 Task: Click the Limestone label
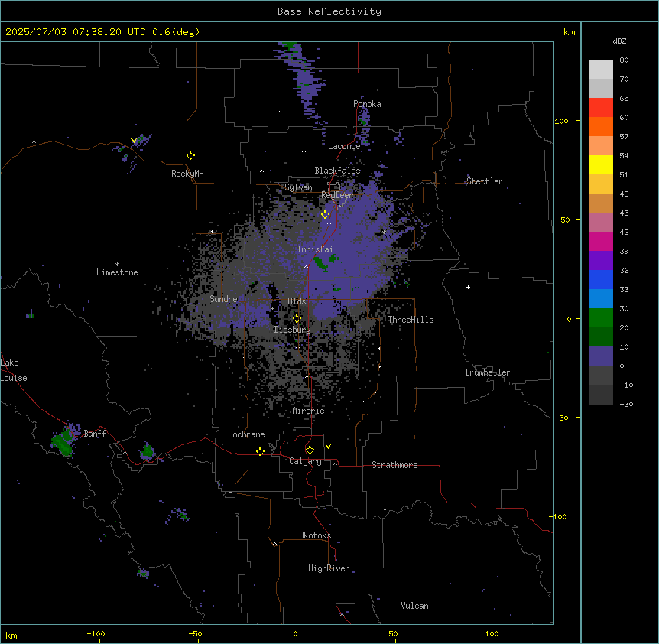pos(117,272)
